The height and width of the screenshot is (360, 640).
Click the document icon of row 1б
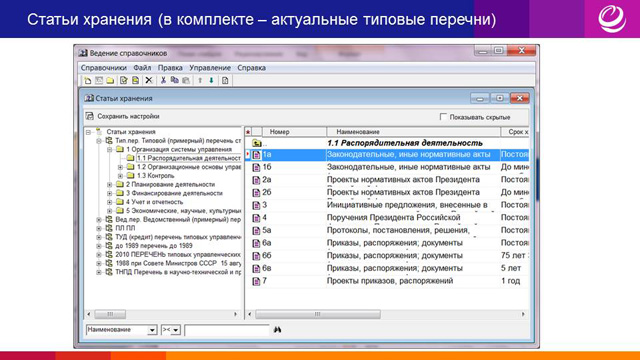tap(256, 167)
